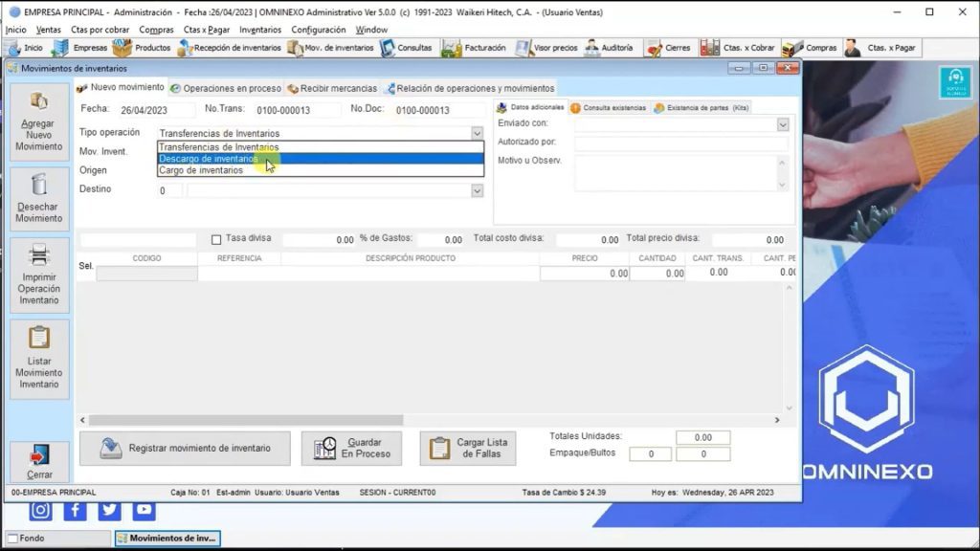This screenshot has width=980, height=551.
Task: Open the YouTube icon on background
Action: tap(144, 510)
